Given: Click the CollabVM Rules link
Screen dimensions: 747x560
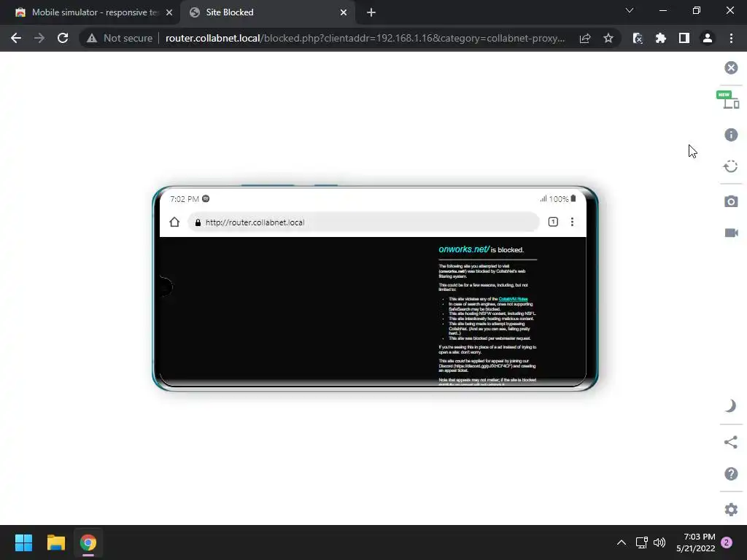Looking at the screenshot, I should click(x=513, y=299).
